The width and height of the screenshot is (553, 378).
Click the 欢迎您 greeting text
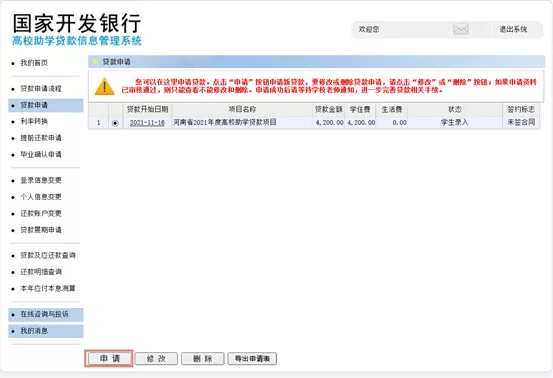(x=369, y=29)
